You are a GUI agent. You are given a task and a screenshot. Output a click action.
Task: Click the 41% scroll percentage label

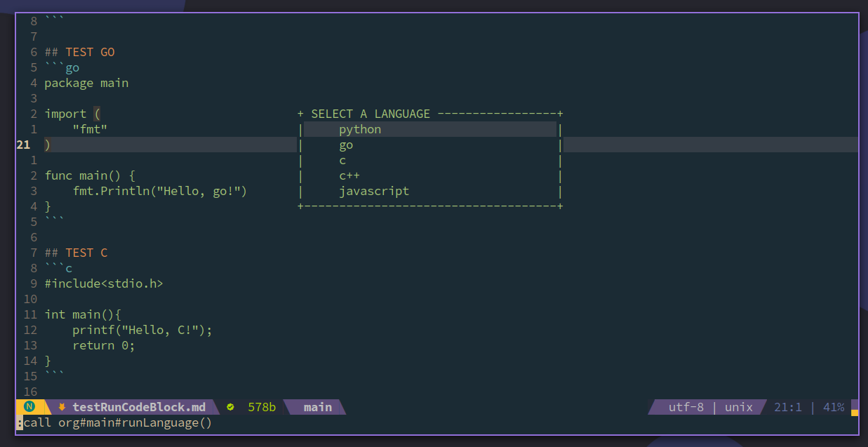[x=834, y=407]
